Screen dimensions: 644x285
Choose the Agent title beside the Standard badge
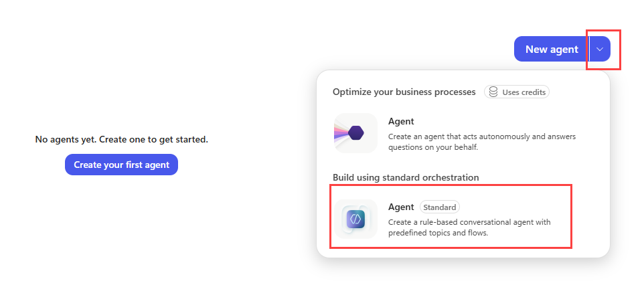[x=401, y=207]
